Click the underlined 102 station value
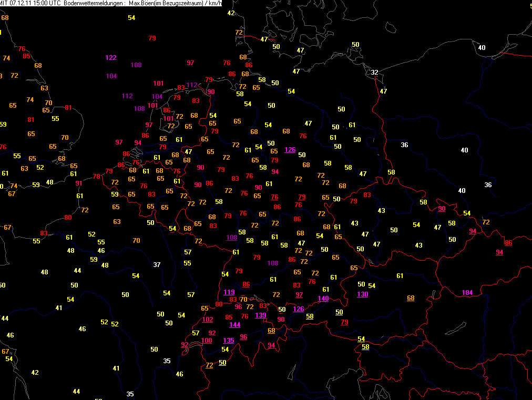 (x=208, y=319)
